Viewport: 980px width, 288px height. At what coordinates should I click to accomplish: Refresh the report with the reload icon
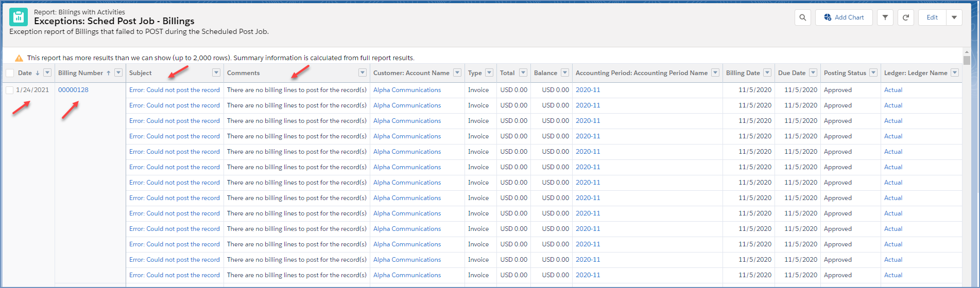[x=906, y=17]
